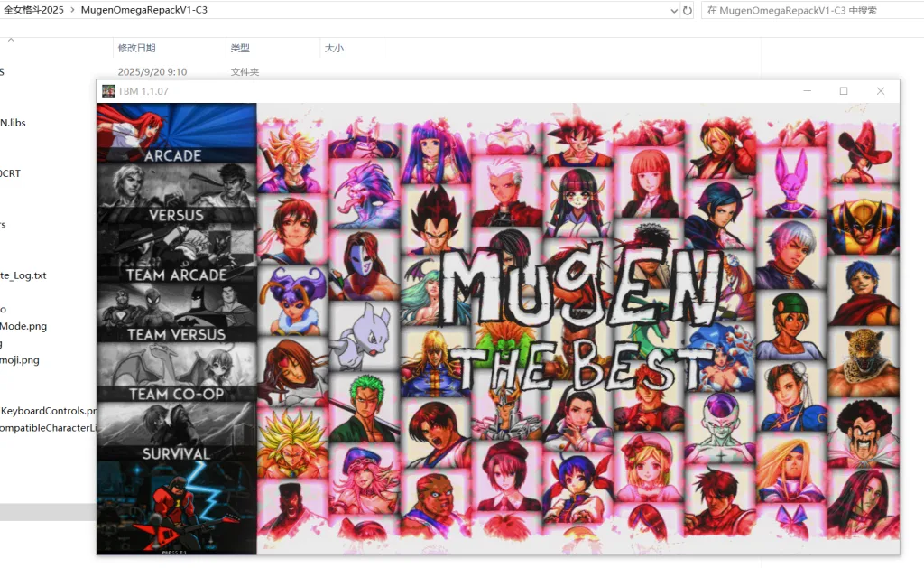Sort files by 类型 column header
The height and width of the screenshot is (568, 924).
pos(240,48)
